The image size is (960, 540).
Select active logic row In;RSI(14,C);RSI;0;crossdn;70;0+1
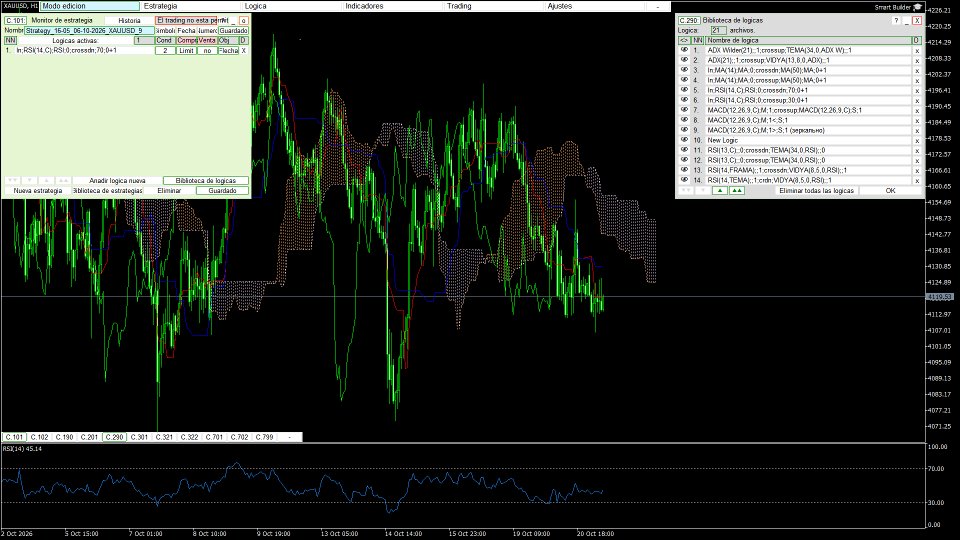click(84, 51)
